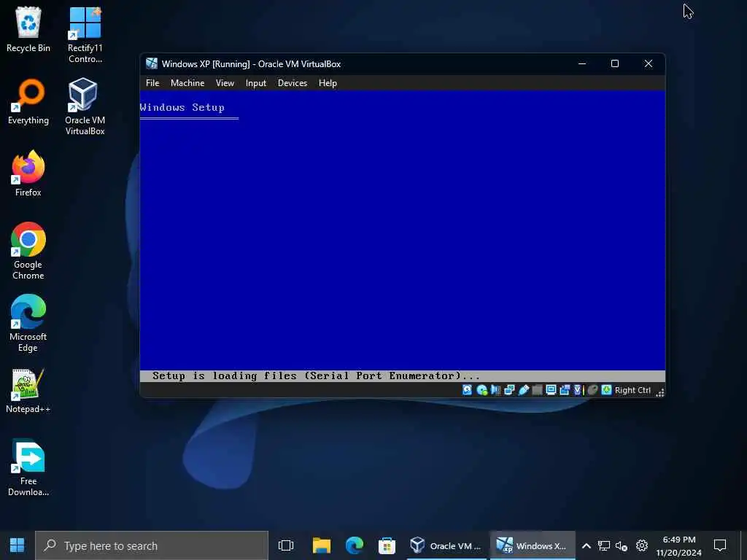Screen dimensions: 747x560
Task: Click the "Windows Setup" heading in the VM
Action: pos(182,108)
